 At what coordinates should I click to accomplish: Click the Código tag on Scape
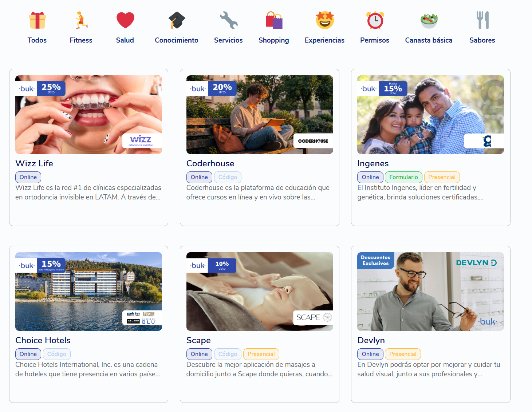(228, 354)
